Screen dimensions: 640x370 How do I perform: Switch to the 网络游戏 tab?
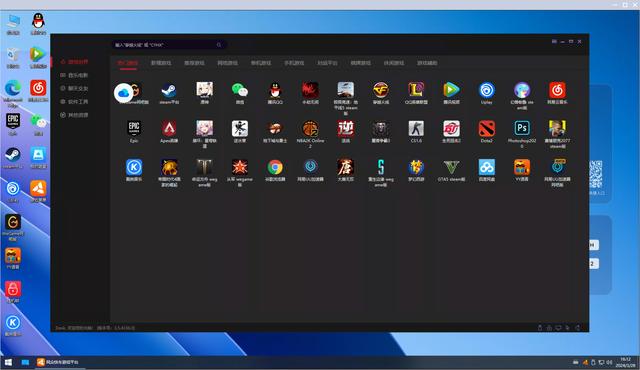click(227, 63)
